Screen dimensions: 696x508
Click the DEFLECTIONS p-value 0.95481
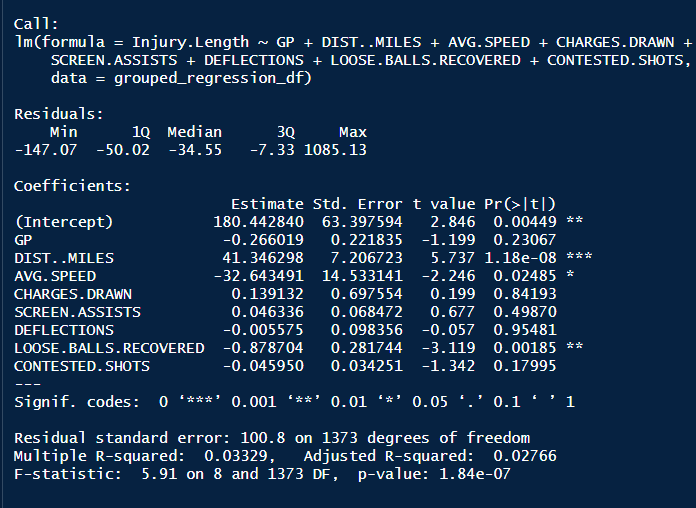coord(525,330)
